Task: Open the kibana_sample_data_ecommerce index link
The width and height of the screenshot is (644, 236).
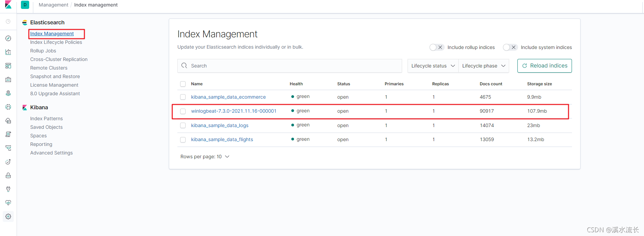Action: click(x=228, y=97)
